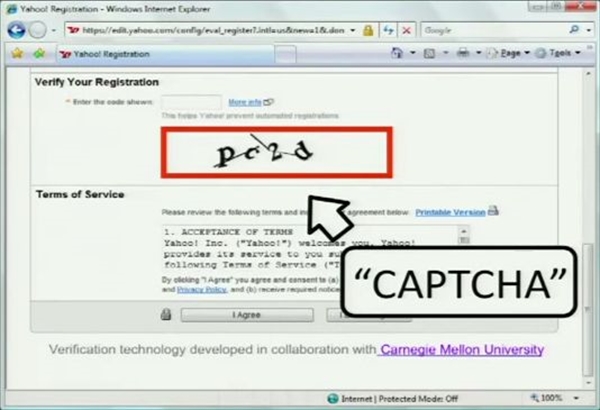Expand the zoom level dropdown arrow
This screenshot has height=410, width=600.
pos(576,398)
